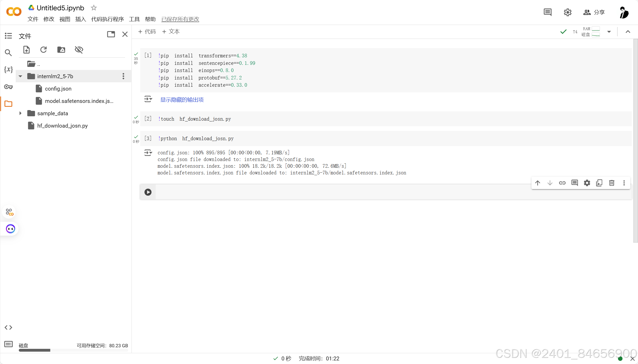This screenshot has width=638, height=364.
Task: Open the table of contents sidebar icon
Action: (8, 36)
